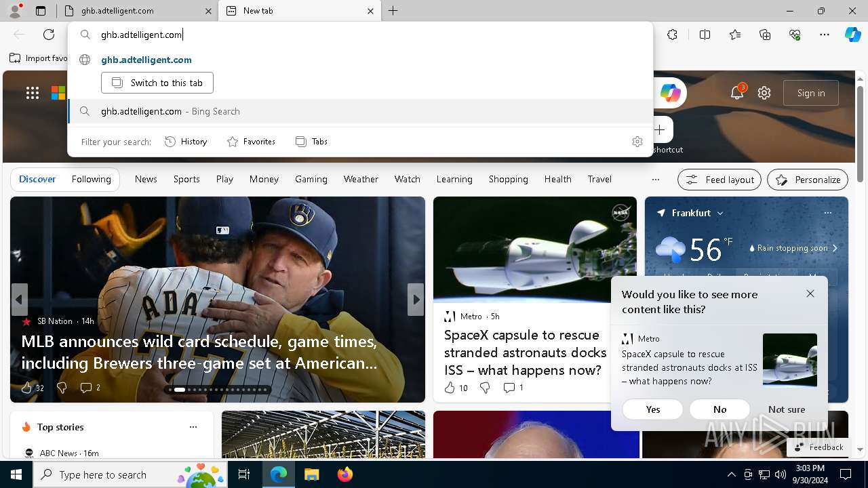Show previous carousel story
This screenshot has height=488, width=868.
tap(19, 300)
